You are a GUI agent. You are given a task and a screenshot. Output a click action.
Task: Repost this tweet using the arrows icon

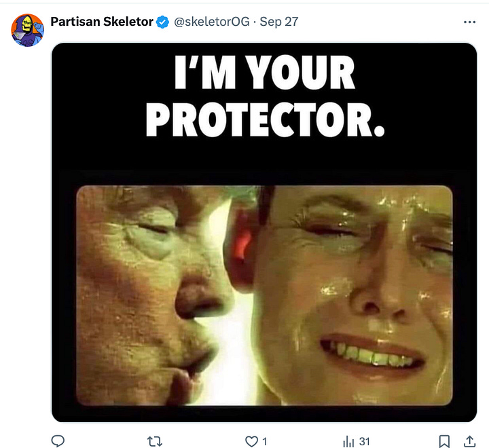[154, 441]
